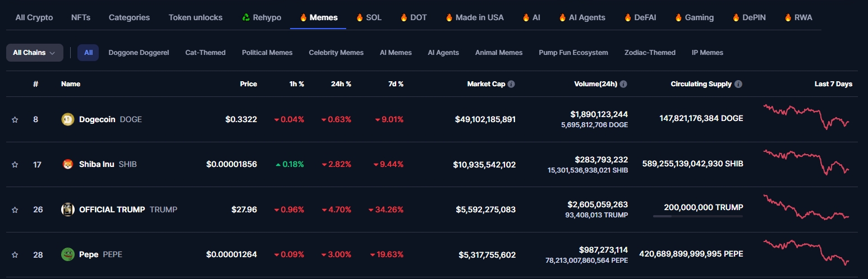Screen dimensions: 868x279
Task: Sort table by Price column
Action: pos(249,84)
